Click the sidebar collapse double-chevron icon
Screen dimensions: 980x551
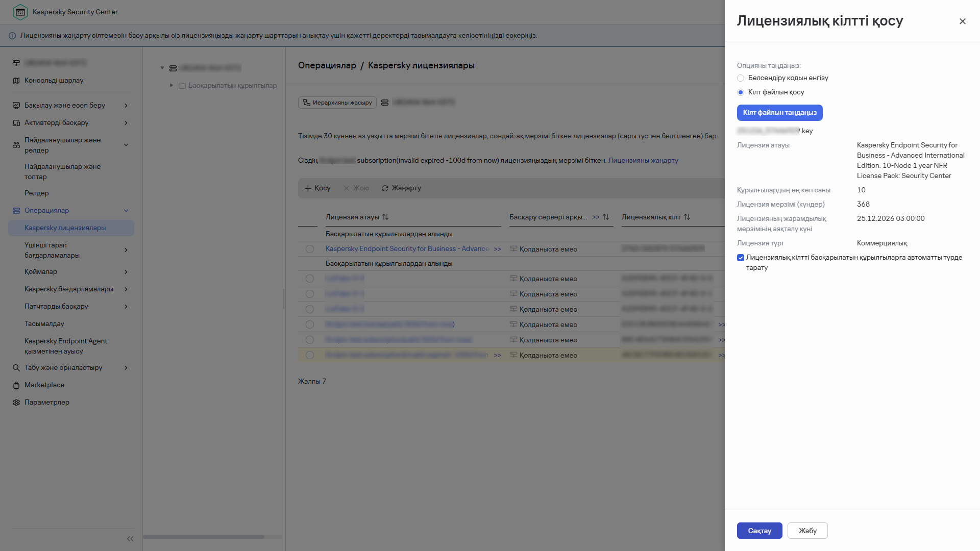(x=130, y=539)
